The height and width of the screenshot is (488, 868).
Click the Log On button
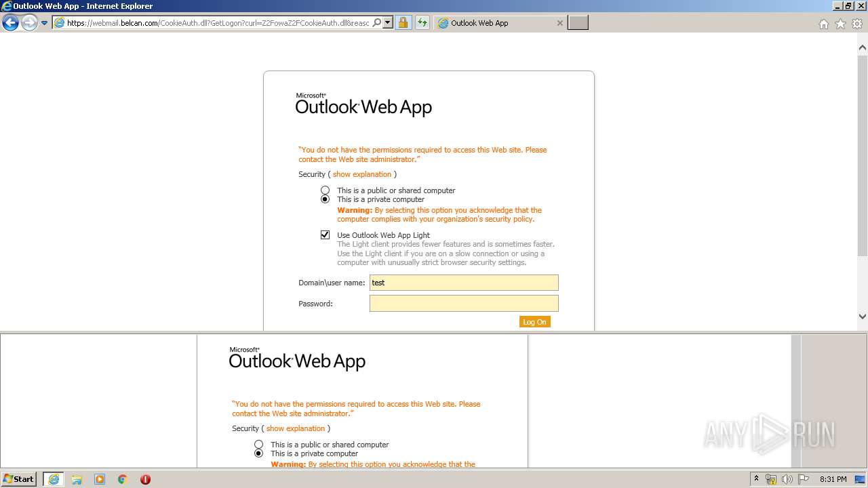[534, 322]
